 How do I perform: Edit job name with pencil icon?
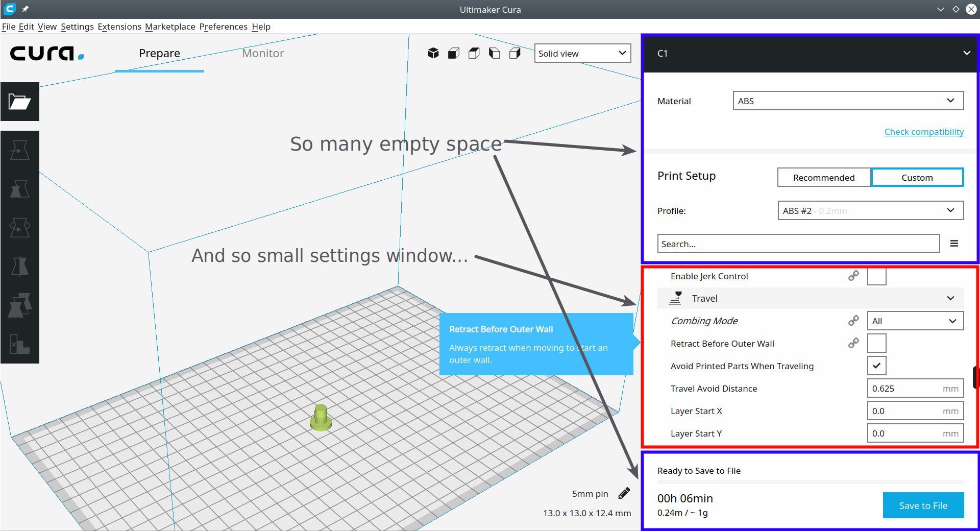click(624, 493)
